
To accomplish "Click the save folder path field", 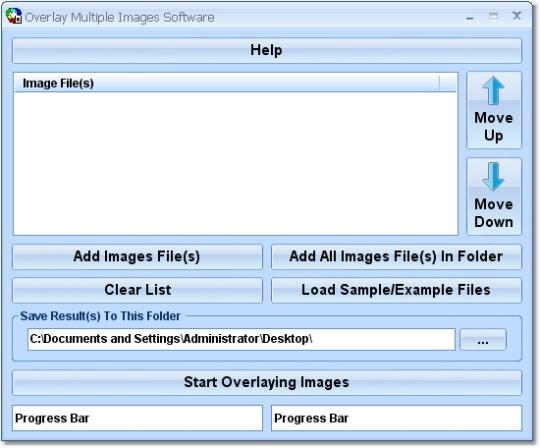I will [241, 340].
